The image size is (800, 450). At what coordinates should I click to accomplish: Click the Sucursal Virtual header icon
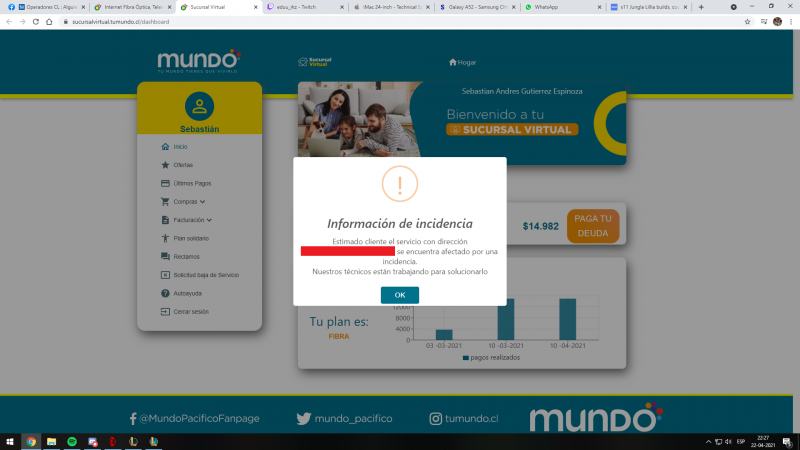315,62
